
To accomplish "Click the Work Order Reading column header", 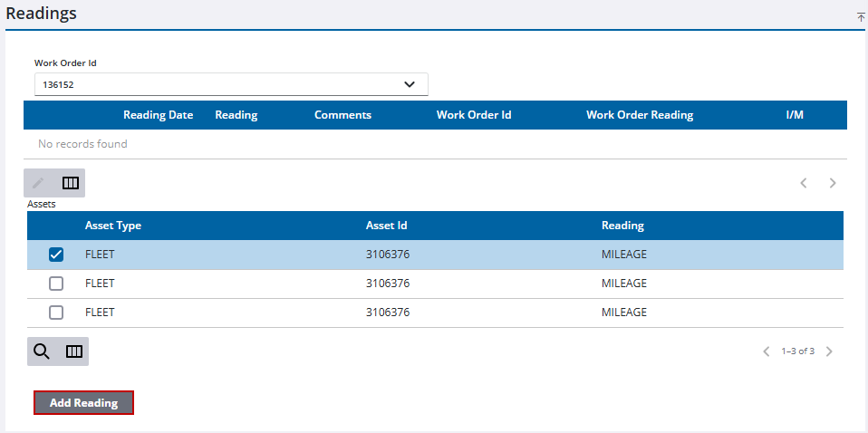I will pos(640,115).
